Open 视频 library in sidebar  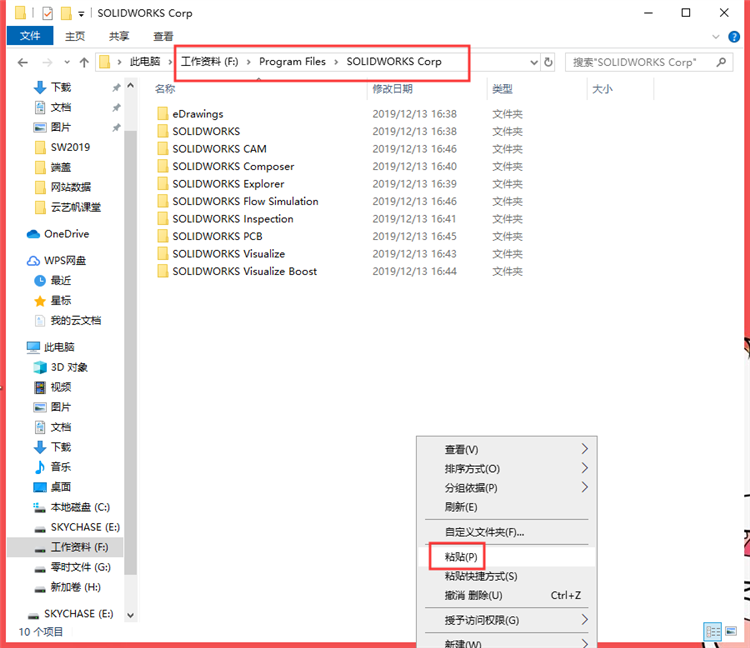(x=61, y=387)
